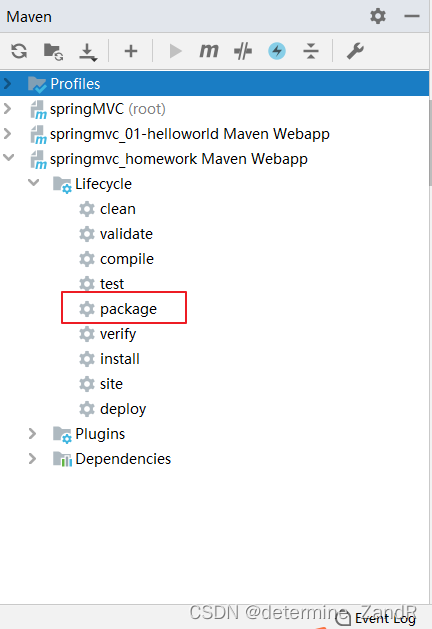Click Generate Sources and Update Folders icon

[x=53, y=51]
